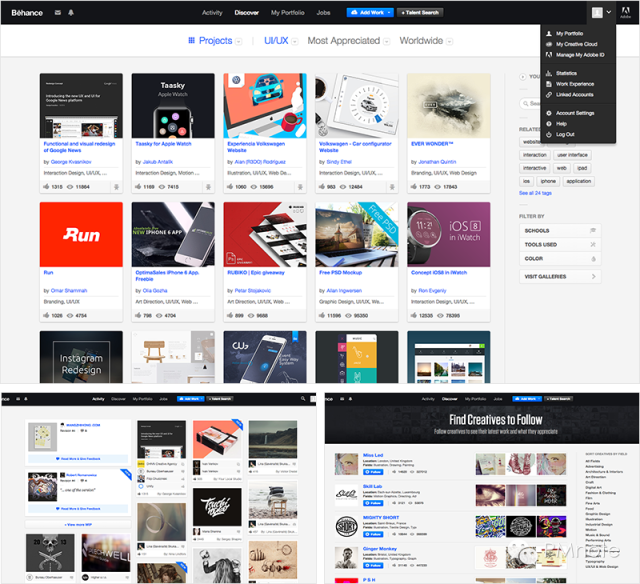Click the search field in sidebar
640x584 pixels.
tap(530, 104)
